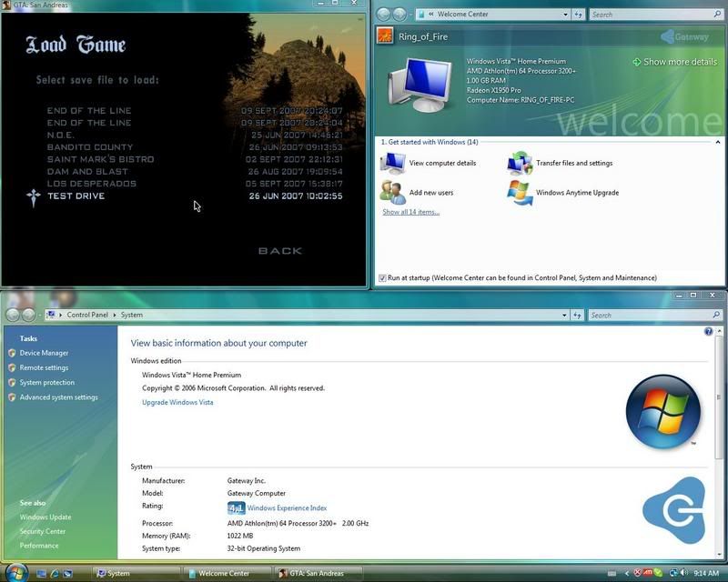Image resolution: width=728 pixels, height=582 pixels.
Task: Select N.O.E. save file
Action: point(195,135)
